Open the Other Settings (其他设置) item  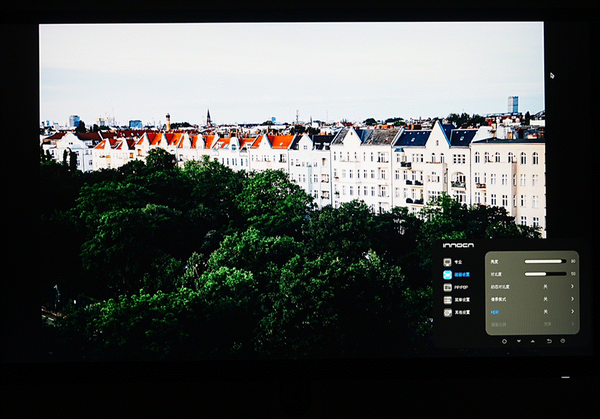(x=460, y=312)
